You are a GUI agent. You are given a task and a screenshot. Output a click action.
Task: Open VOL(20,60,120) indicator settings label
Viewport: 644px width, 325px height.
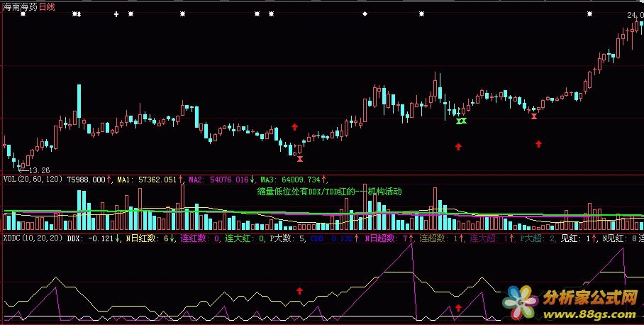32,180
